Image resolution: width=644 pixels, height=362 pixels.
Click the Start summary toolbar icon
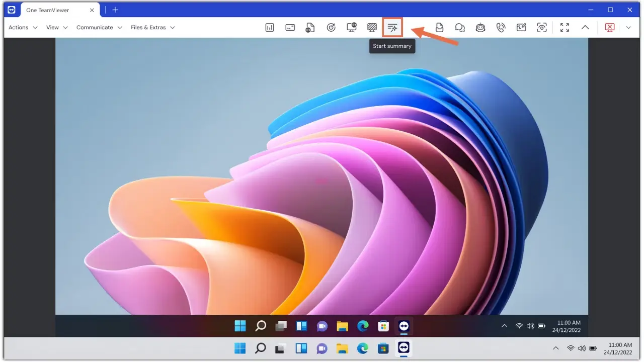click(392, 28)
